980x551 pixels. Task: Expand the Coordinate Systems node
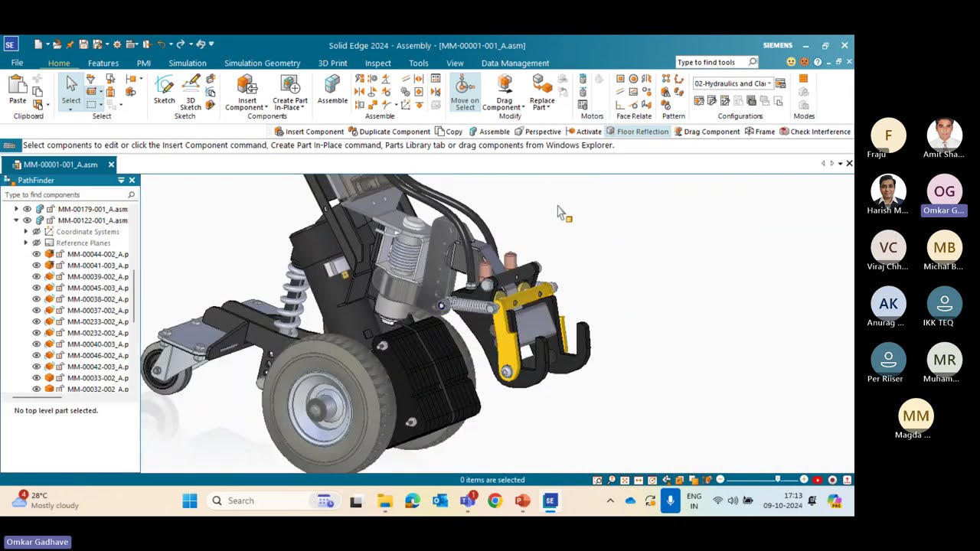click(25, 232)
